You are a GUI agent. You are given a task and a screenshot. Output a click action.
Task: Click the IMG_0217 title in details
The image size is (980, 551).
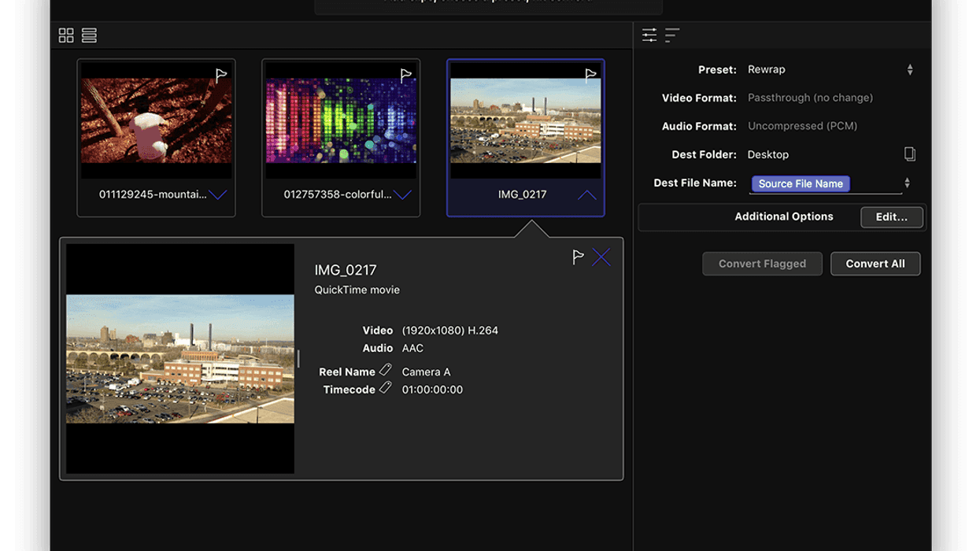click(x=346, y=270)
